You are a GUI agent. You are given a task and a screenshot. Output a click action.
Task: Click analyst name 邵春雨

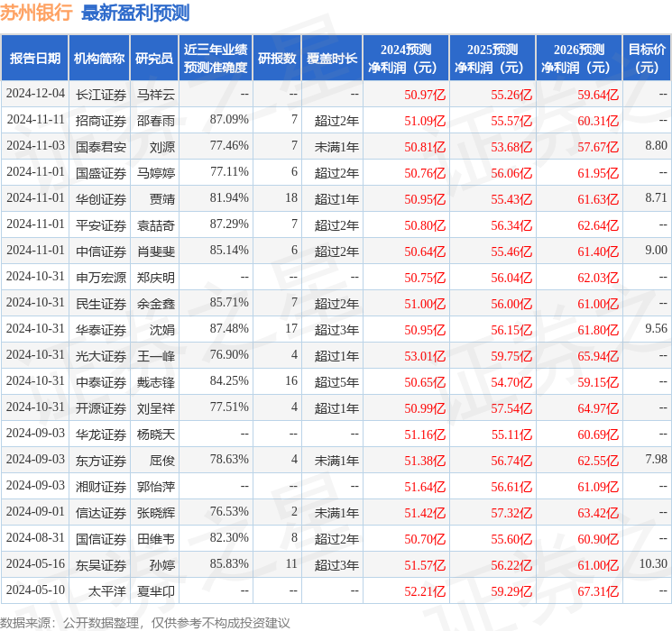pos(155,121)
